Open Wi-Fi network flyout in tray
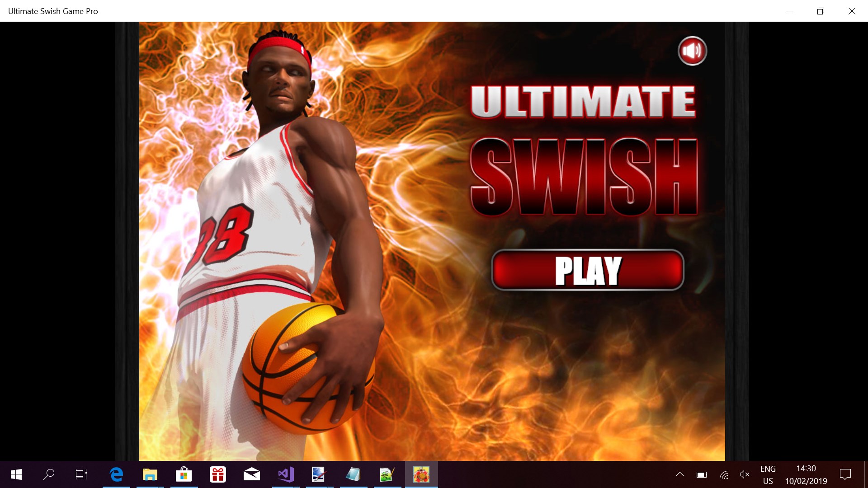Viewport: 868px width, 488px height. [x=724, y=474]
